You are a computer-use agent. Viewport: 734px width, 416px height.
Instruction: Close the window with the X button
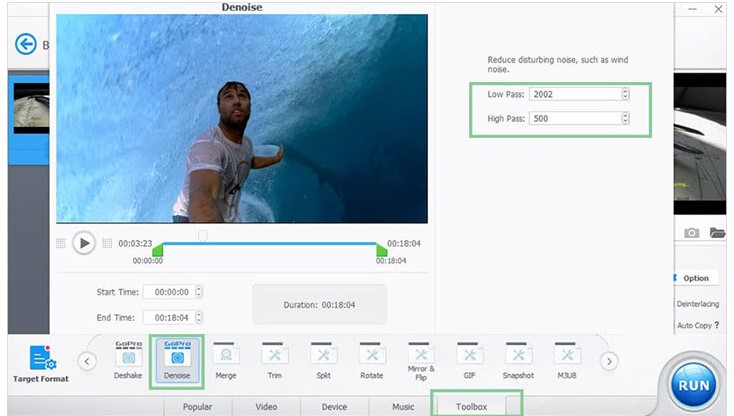[718, 9]
